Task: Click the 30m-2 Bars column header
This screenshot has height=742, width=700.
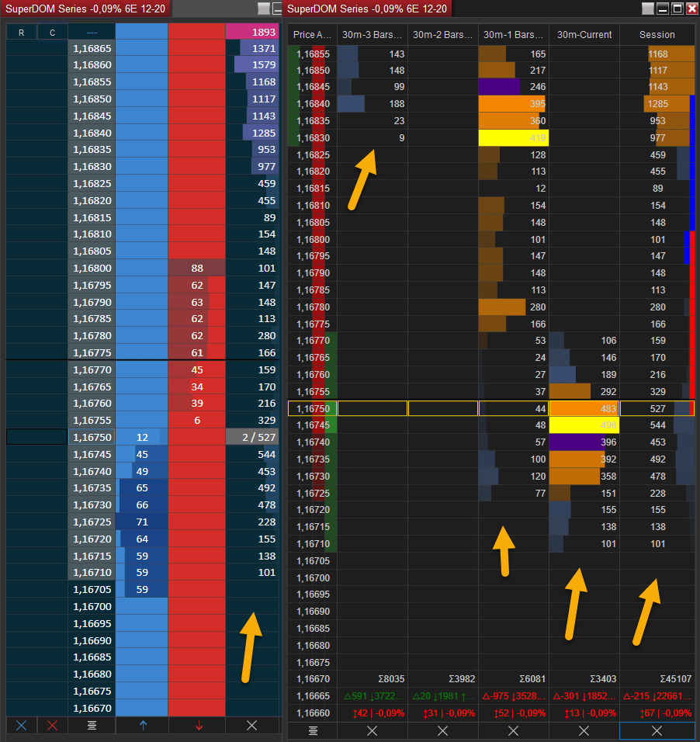Action: tap(442, 35)
